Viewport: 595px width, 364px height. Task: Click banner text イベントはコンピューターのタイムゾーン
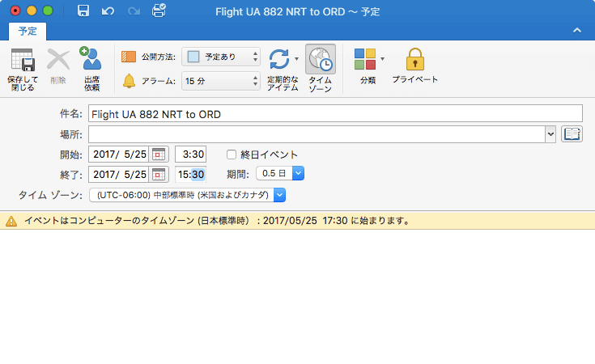(109, 221)
